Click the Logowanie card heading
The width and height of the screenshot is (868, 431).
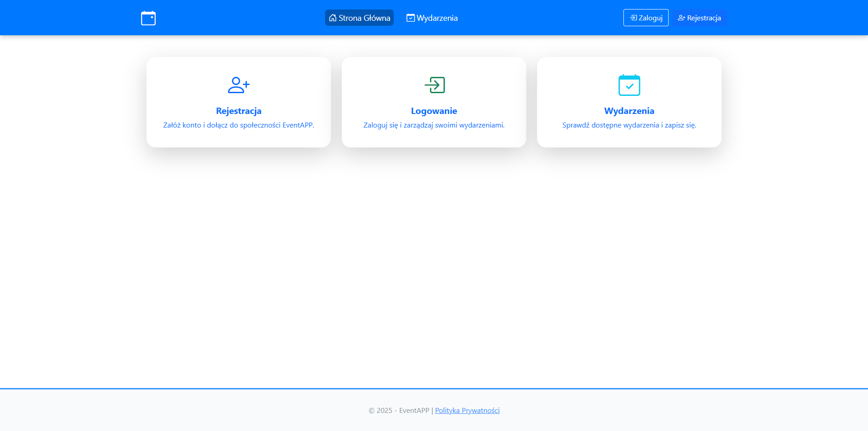[x=434, y=111]
